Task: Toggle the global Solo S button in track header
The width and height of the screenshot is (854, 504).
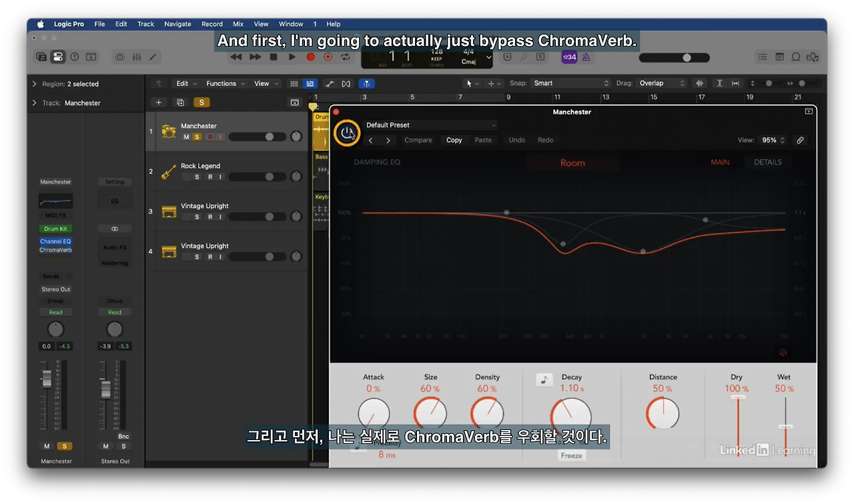Action: (201, 102)
